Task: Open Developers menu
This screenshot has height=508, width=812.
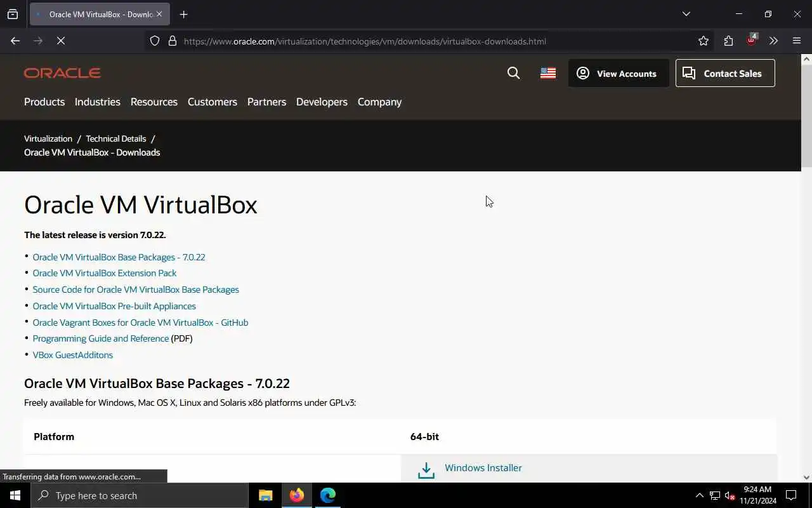Action: click(x=322, y=102)
